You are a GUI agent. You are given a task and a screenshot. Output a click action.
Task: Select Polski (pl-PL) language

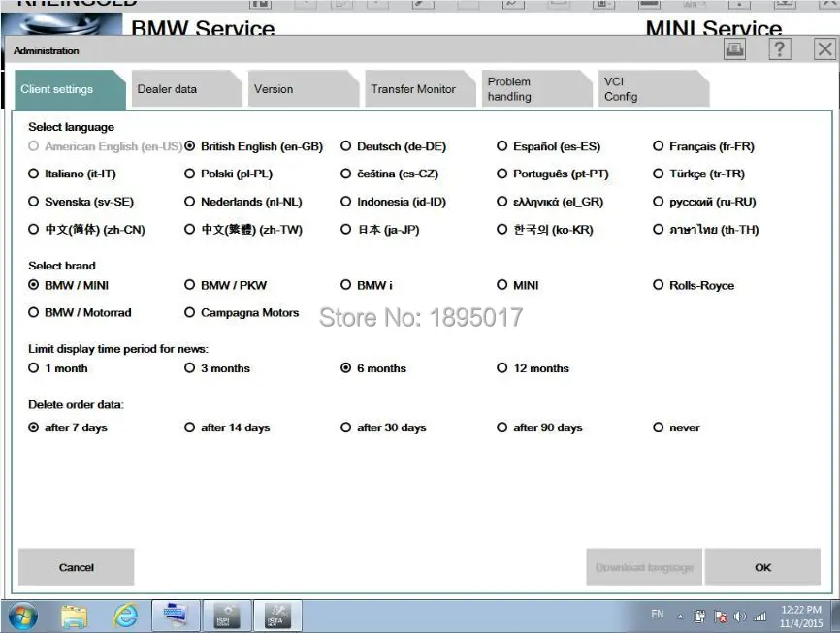click(x=229, y=174)
